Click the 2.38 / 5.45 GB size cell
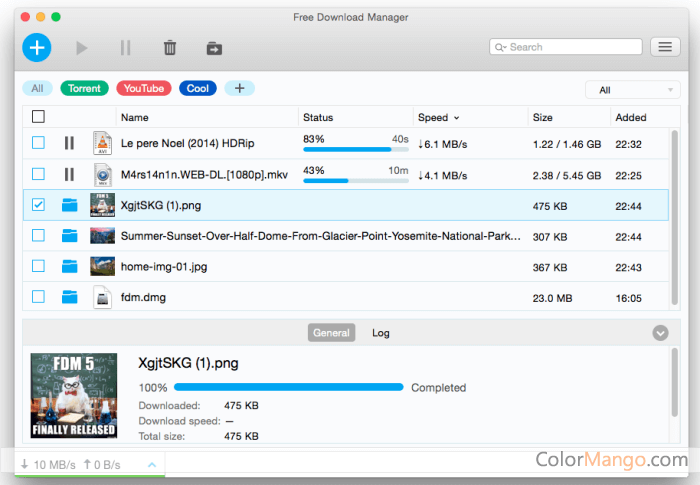The image size is (700, 485). coord(567,176)
